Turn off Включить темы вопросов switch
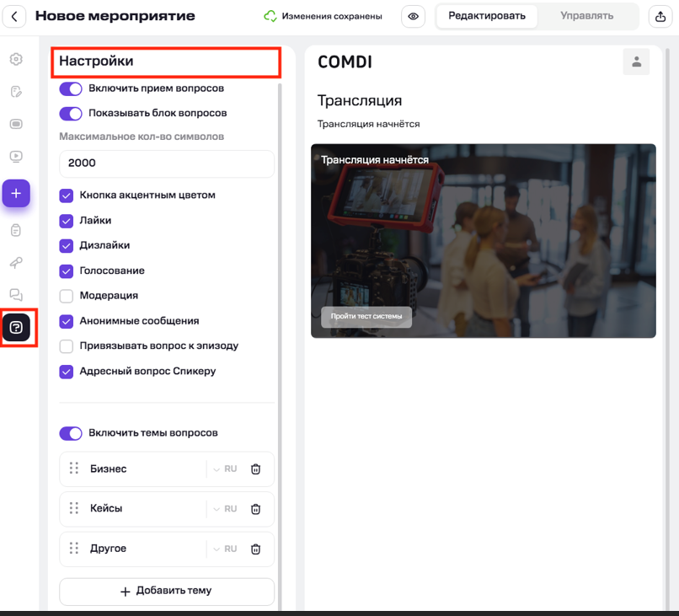The width and height of the screenshot is (679, 616). [x=71, y=433]
